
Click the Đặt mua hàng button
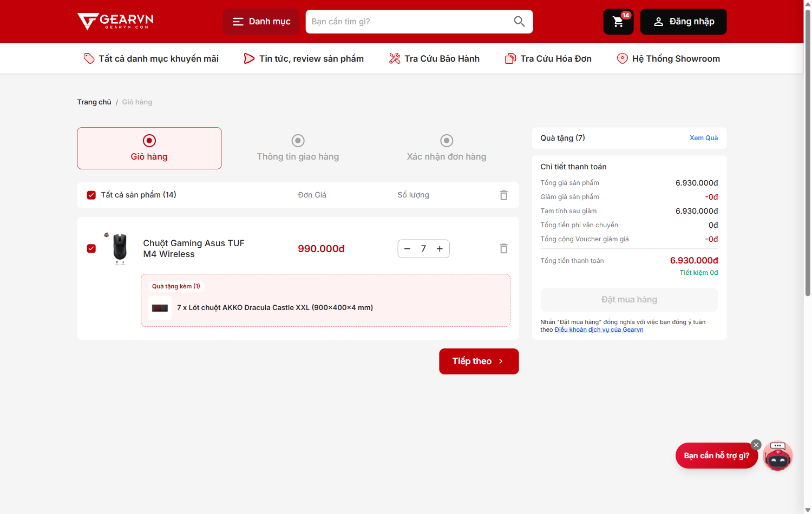coord(629,300)
